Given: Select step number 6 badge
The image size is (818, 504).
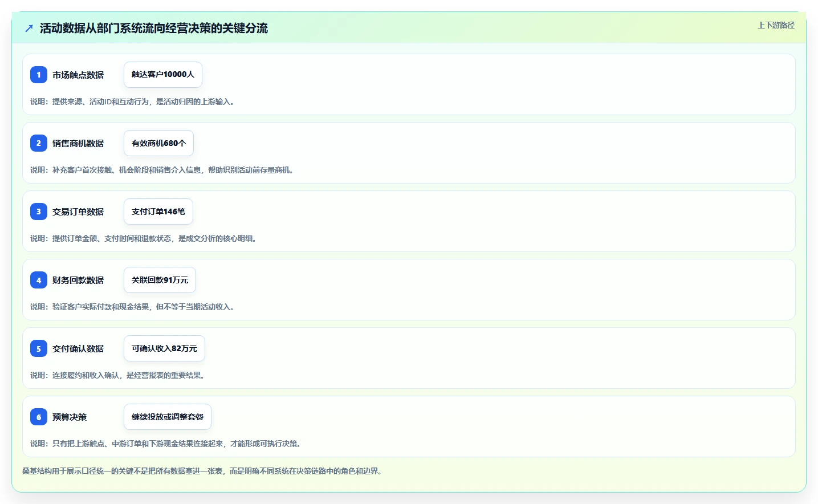Looking at the screenshot, I should (x=39, y=417).
